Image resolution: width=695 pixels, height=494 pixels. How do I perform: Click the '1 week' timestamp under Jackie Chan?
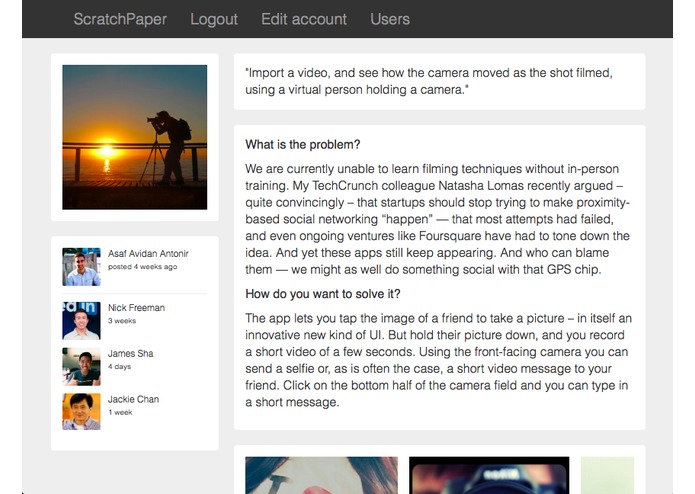click(121, 412)
